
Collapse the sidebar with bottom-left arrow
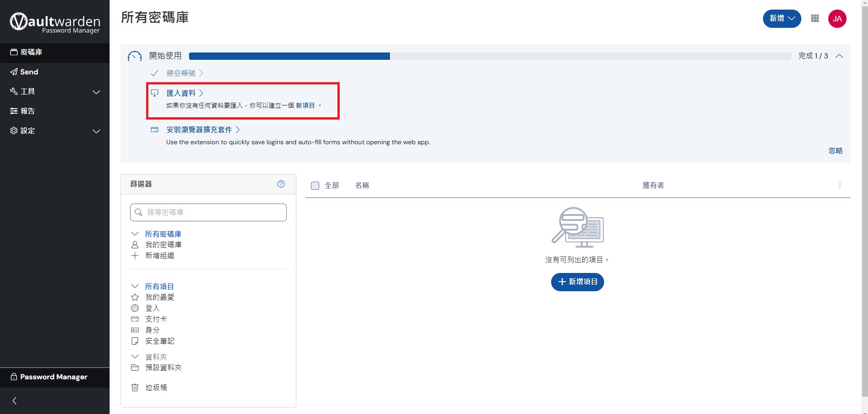(15, 401)
